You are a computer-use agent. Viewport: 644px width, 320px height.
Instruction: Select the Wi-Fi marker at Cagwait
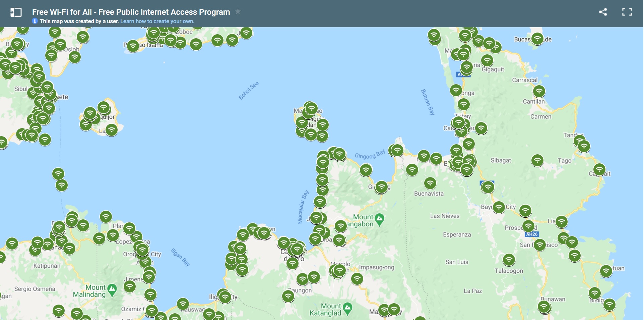pos(599,169)
